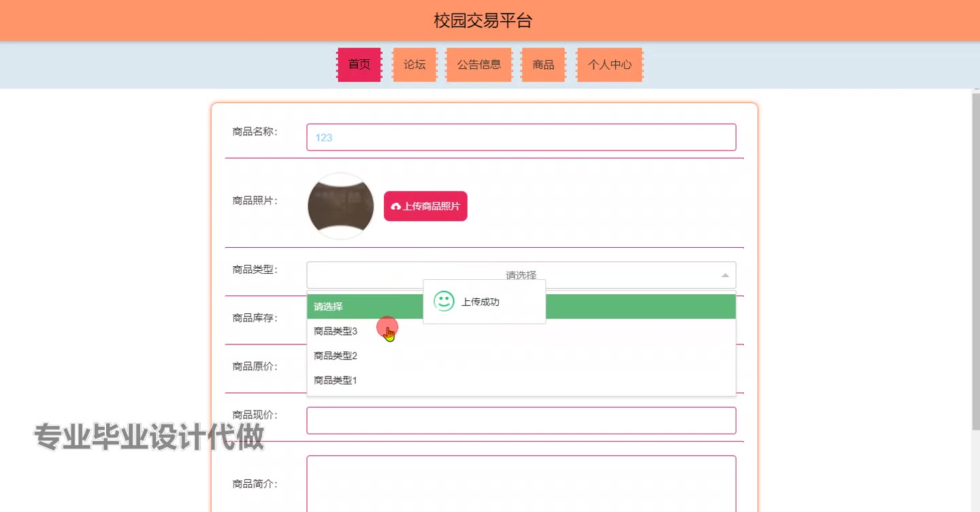
Task: Click the page vertical scrollbar
Action: pyautogui.click(x=975, y=262)
